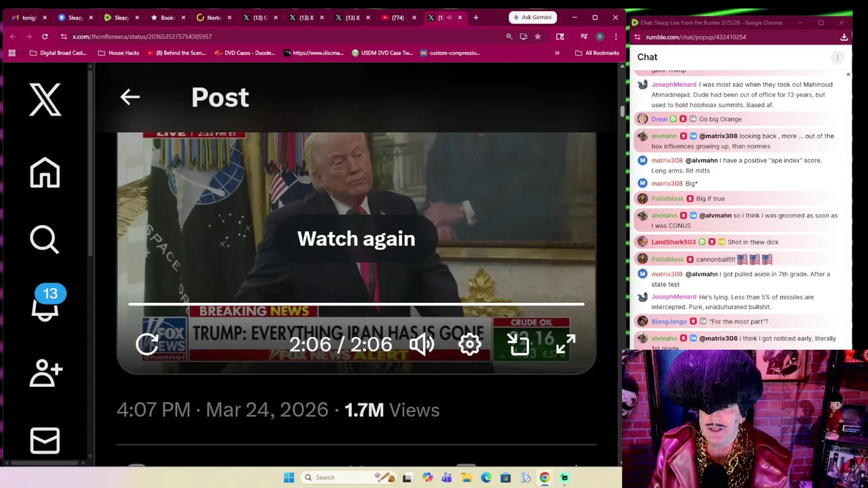868x488 pixels.
Task: Open the Chrome apps grid in bookmarks bar
Action: point(12,53)
